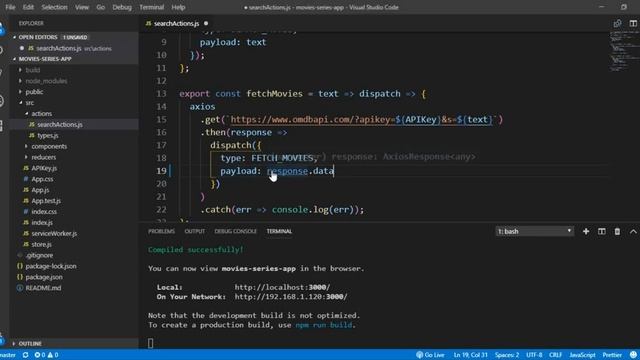Open searchActions.js in the file tree

coord(60,124)
